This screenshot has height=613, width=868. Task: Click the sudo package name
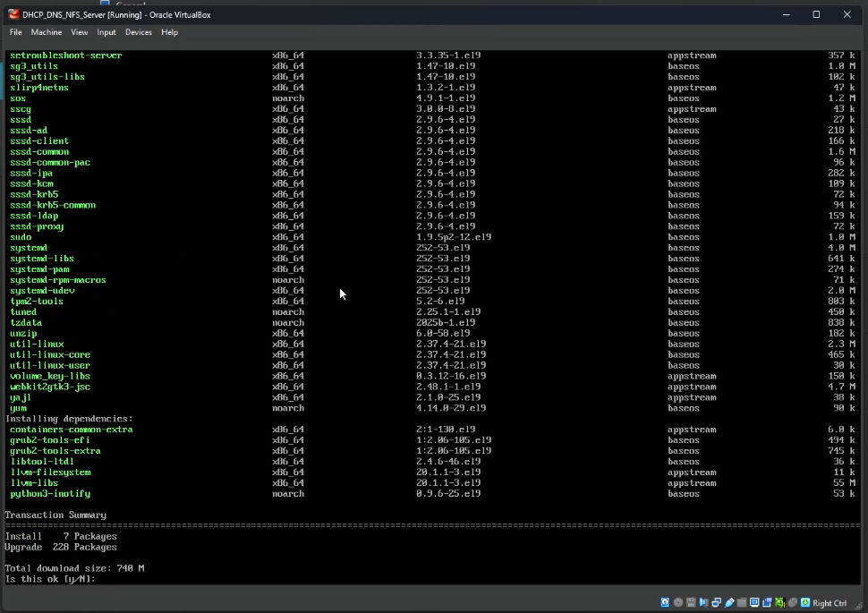[21, 237]
